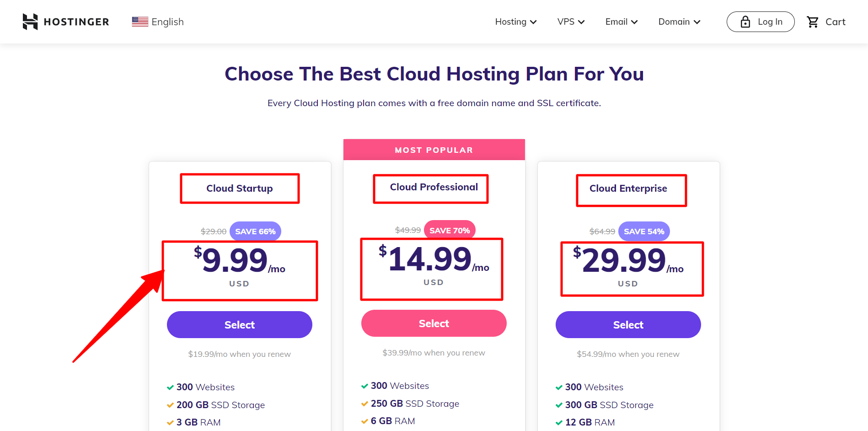868x431 pixels.
Task: Open the shopping cart icon
Action: point(813,22)
